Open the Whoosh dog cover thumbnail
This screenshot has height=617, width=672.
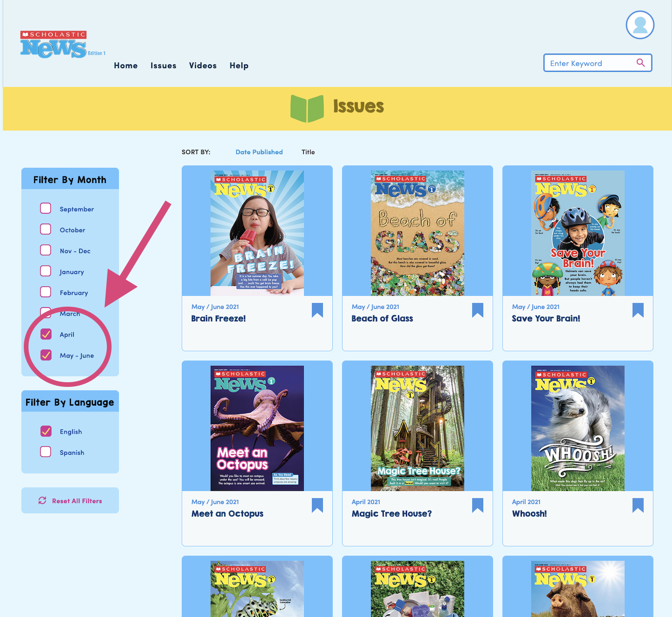pos(578,428)
